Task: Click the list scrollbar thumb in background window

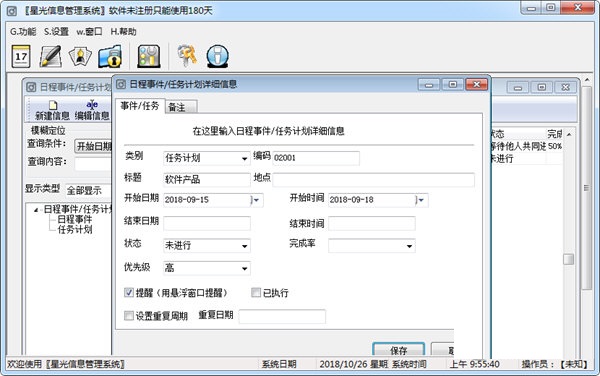Action: click(569, 259)
